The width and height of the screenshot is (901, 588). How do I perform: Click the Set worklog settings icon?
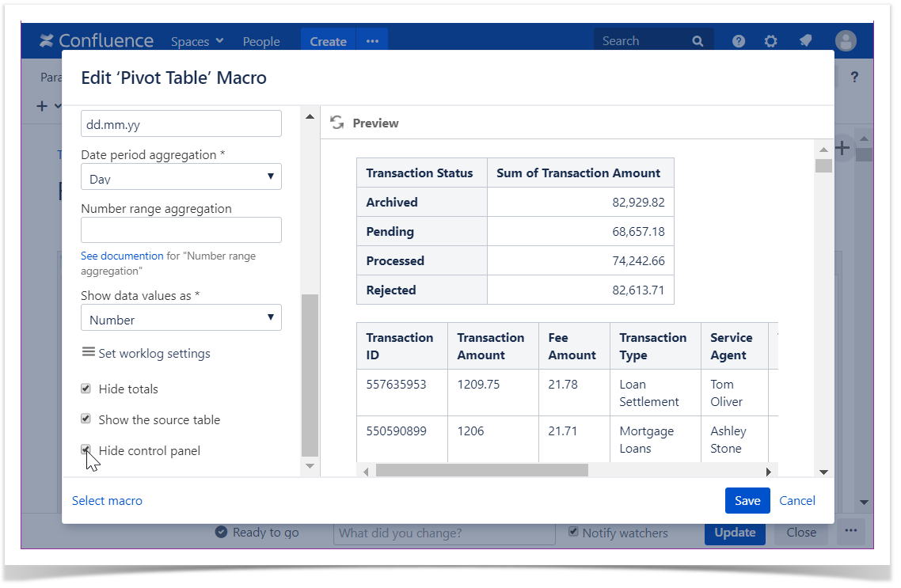tap(88, 353)
